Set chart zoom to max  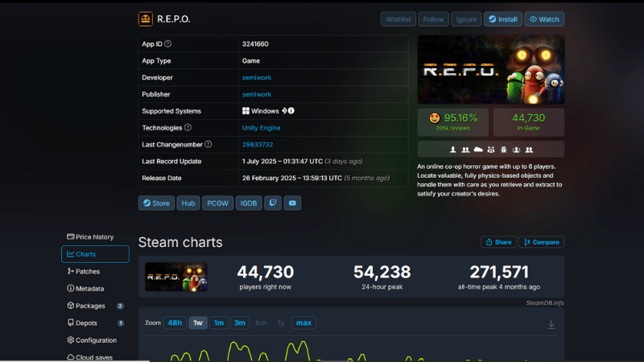point(303,323)
